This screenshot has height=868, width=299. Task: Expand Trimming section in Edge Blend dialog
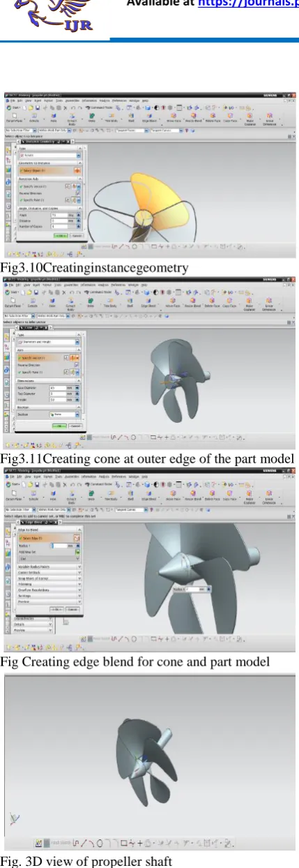click(49, 584)
